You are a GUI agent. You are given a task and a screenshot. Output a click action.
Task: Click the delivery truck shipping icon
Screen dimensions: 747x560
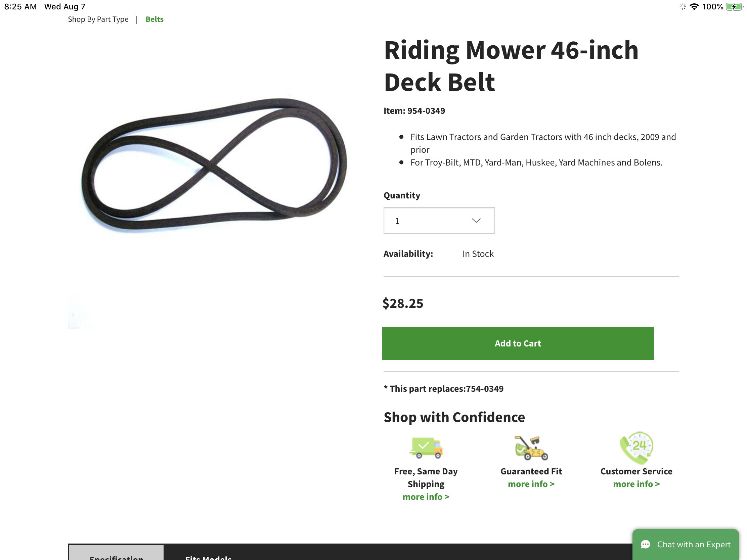(x=426, y=448)
